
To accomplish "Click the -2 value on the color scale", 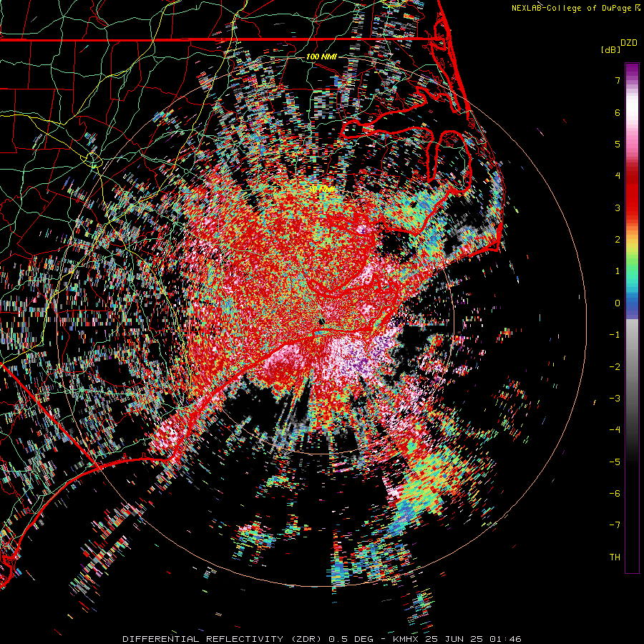I will click(615, 367).
